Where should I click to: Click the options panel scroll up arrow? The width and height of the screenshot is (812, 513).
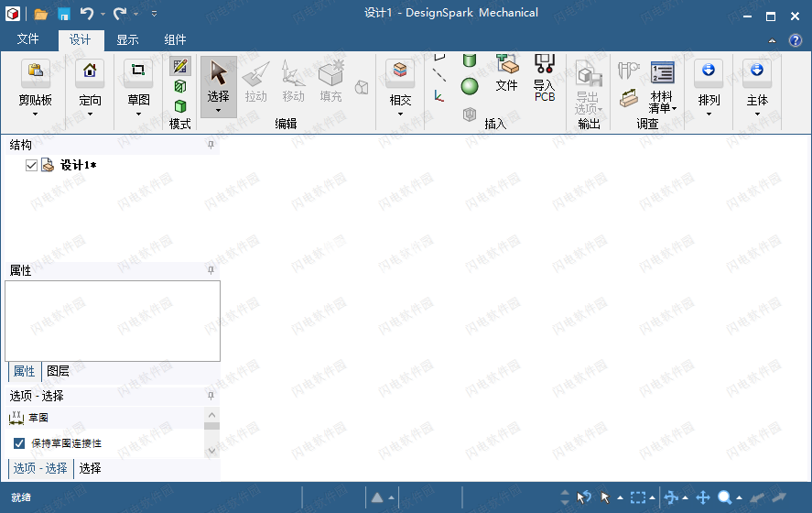(211, 415)
